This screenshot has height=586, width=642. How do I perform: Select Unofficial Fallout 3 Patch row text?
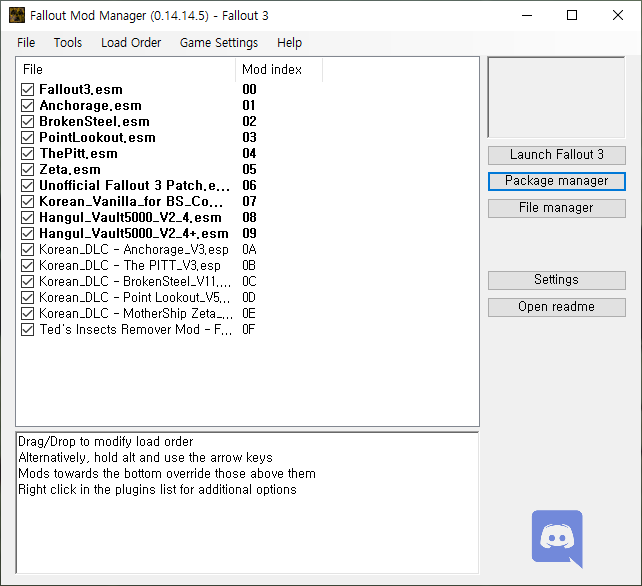135,185
